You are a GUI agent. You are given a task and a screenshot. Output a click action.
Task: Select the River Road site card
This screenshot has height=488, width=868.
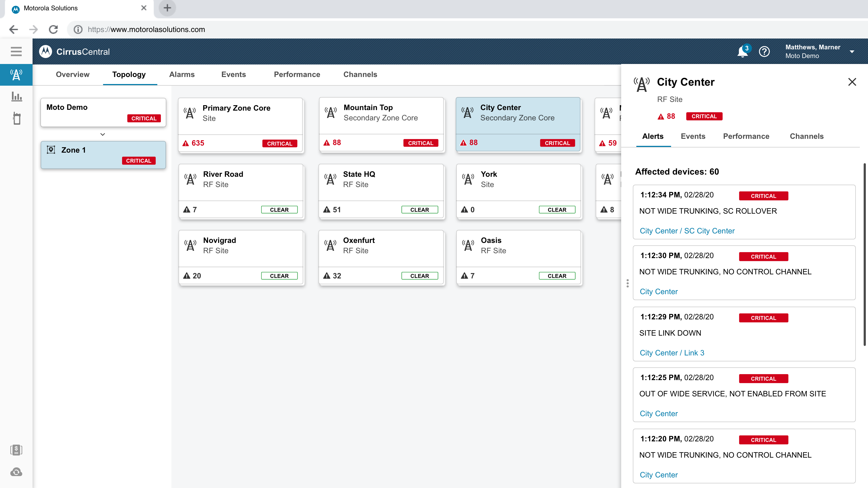click(241, 191)
